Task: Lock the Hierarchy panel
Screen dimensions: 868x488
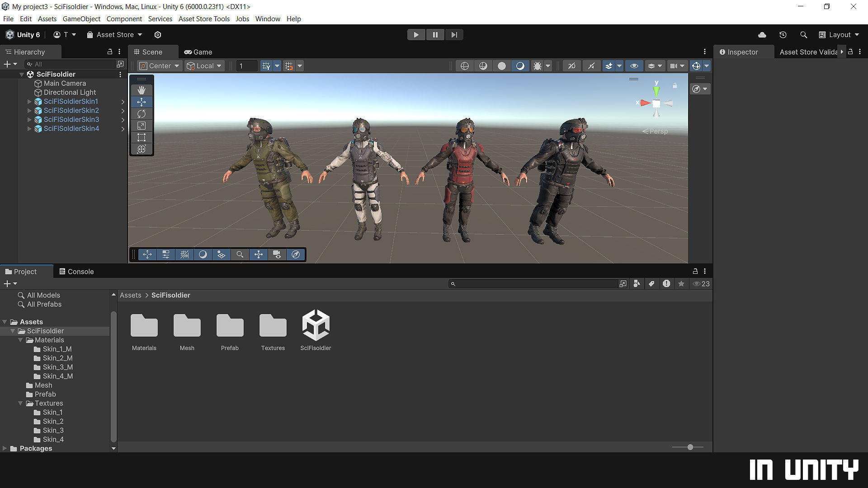Action: point(109,52)
